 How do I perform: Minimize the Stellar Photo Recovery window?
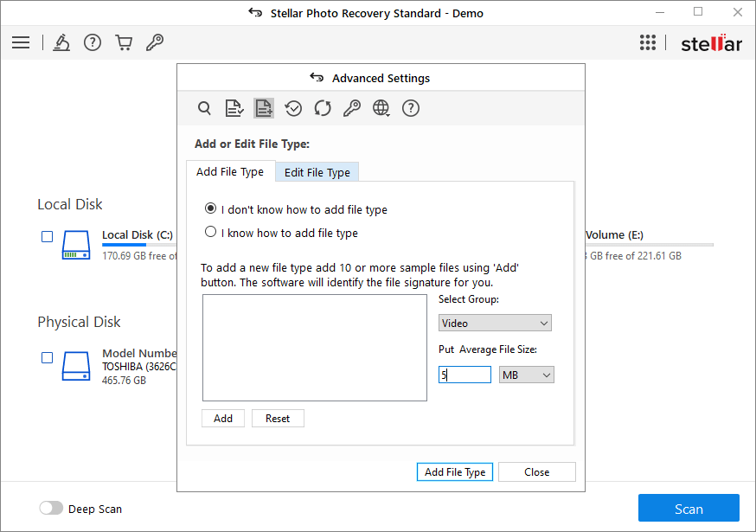pos(660,12)
